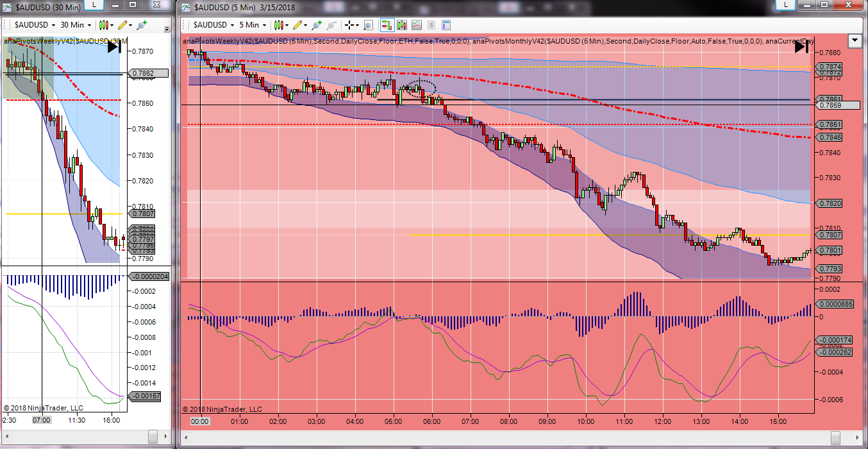Select the 0.7820 price marker on 5 Min chart
Image resolution: width=868 pixels, height=449 pixels.
(830, 203)
